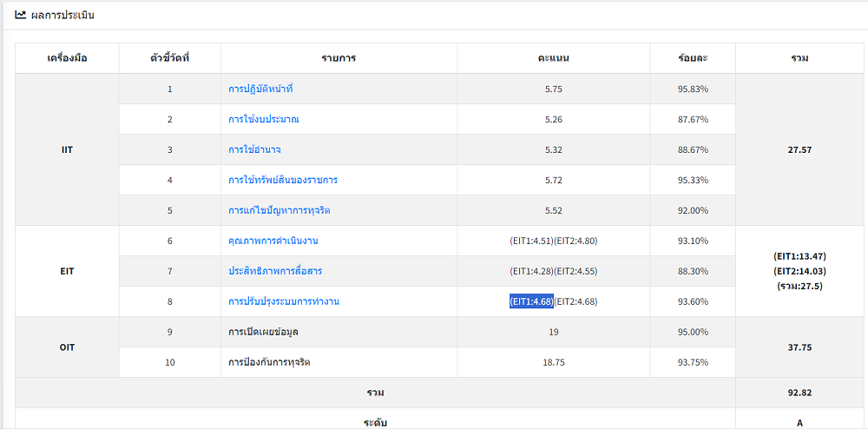Click the ผลการประเมิน panel title
The image size is (868, 430).
pos(62,16)
